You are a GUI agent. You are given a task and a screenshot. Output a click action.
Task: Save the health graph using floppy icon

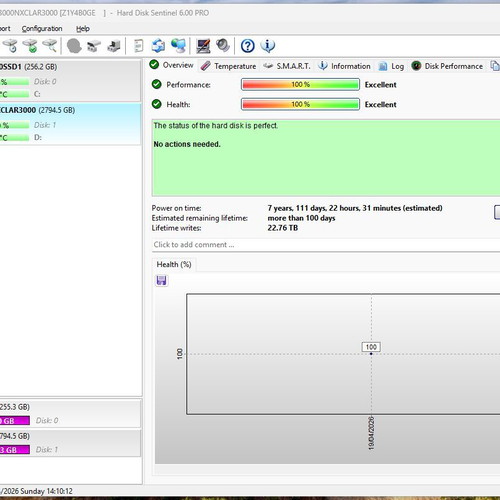[162, 280]
